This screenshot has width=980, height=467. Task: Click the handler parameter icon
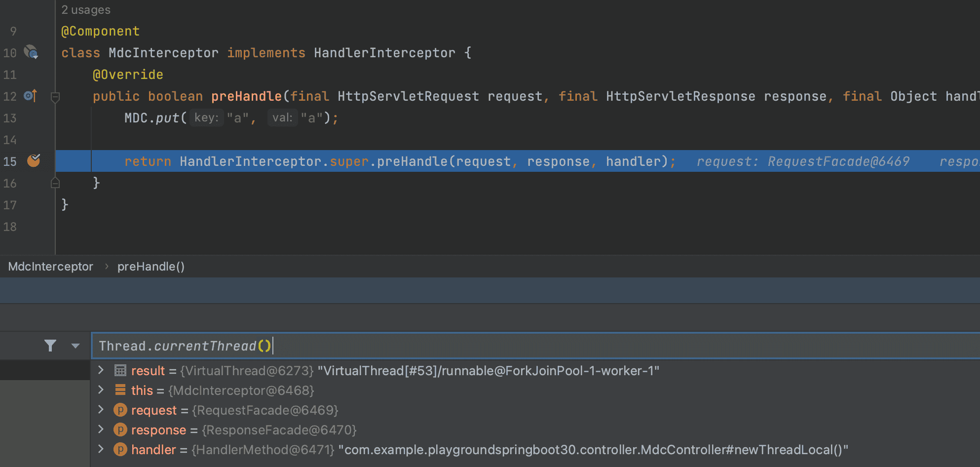(120, 449)
